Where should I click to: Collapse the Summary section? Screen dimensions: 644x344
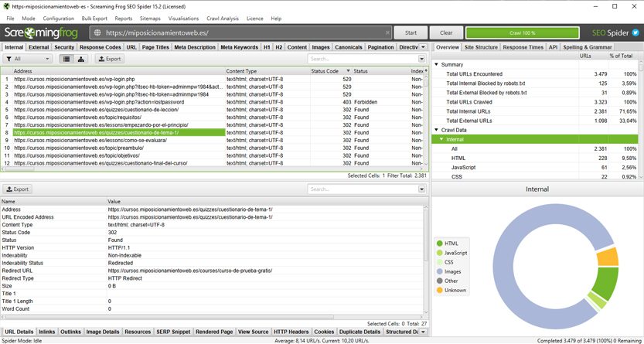[436, 64]
